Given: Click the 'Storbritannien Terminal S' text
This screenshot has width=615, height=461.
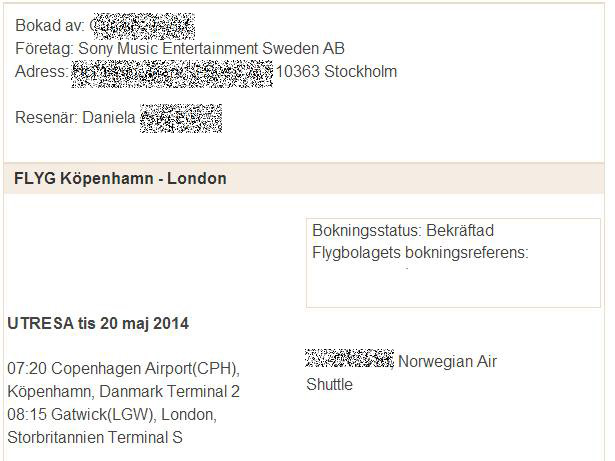Looking at the screenshot, I should click(x=95, y=437).
